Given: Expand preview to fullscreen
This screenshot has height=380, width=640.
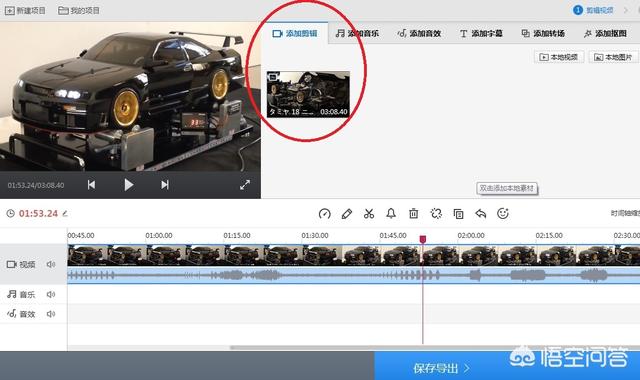Looking at the screenshot, I should tap(245, 185).
